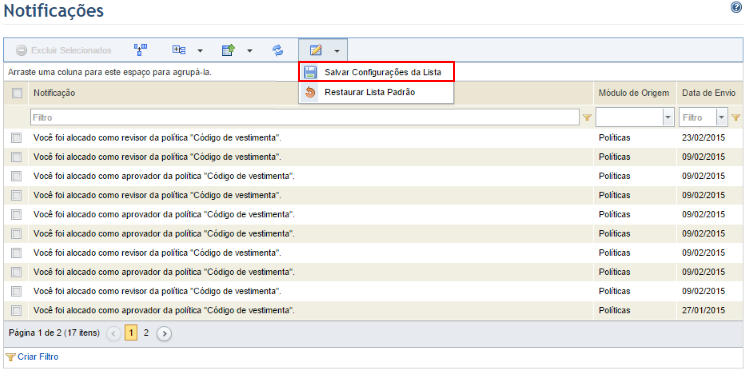746x371 pixels.
Task: Click the Página 1 de 2 (17 itens) text
Action: (x=54, y=333)
